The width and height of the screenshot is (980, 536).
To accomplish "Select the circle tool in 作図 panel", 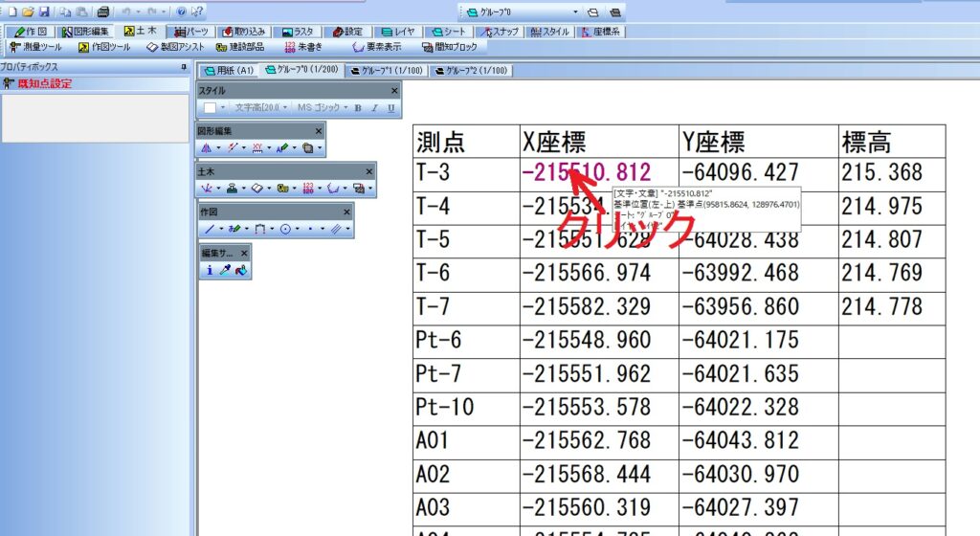I will coord(285,230).
